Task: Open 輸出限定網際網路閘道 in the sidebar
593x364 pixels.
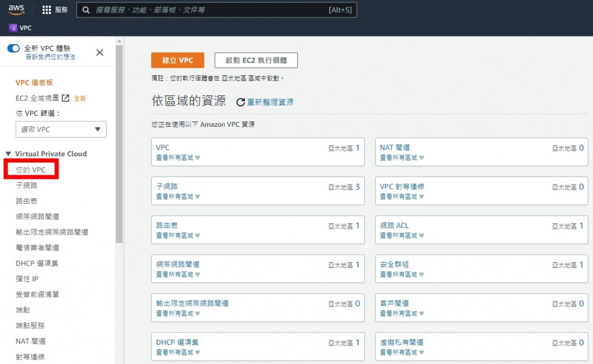Action: (52, 232)
